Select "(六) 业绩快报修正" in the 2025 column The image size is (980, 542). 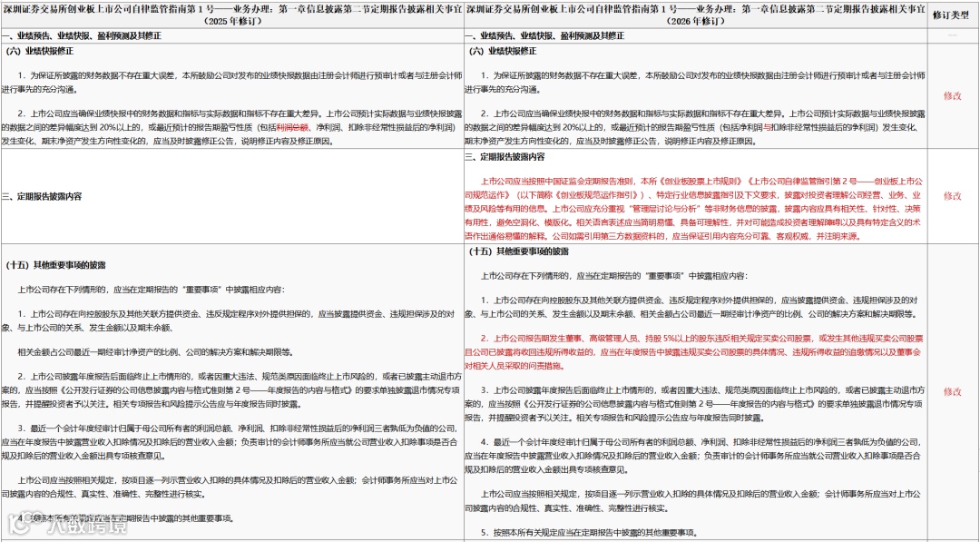click(38, 52)
